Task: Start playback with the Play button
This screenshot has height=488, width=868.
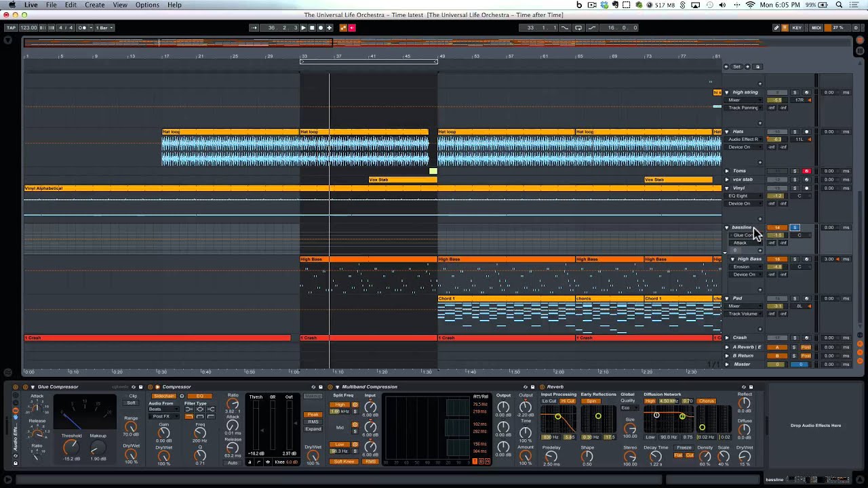Action: pos(303,28)
